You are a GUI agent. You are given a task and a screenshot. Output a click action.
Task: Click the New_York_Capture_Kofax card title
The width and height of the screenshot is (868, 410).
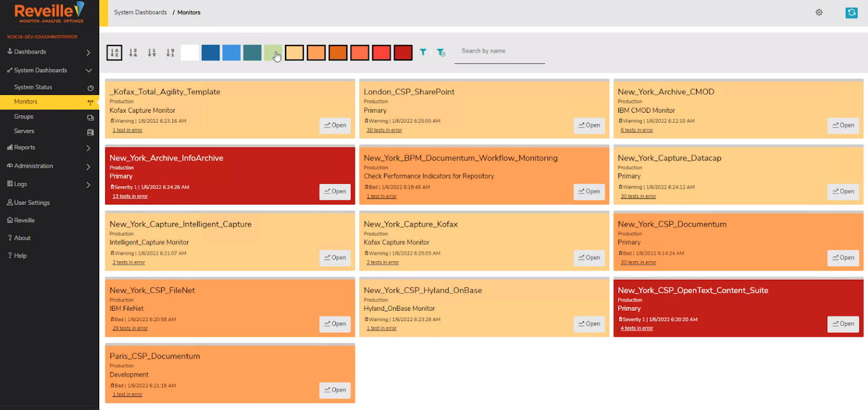pos(411,224)
